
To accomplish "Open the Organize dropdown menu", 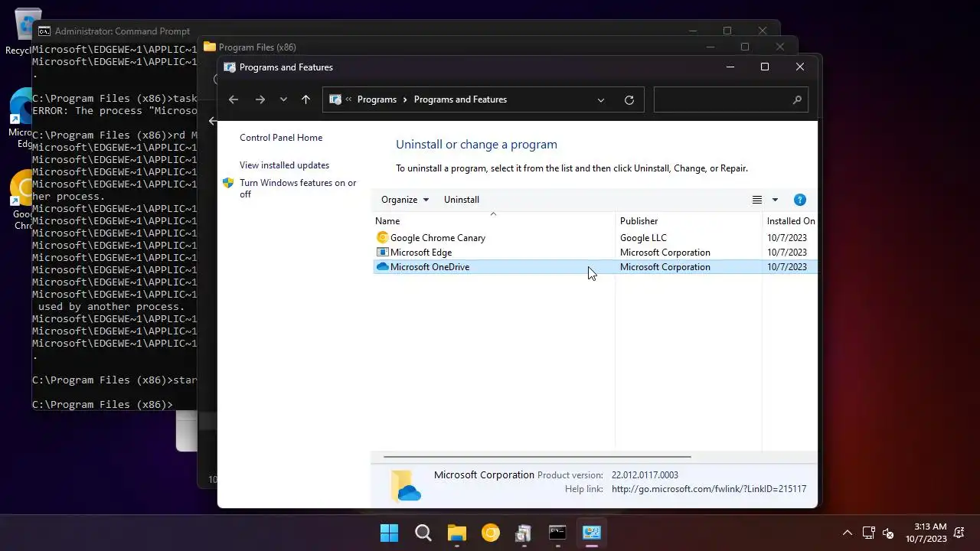I will pyautogui.click(x=405, y=200).
